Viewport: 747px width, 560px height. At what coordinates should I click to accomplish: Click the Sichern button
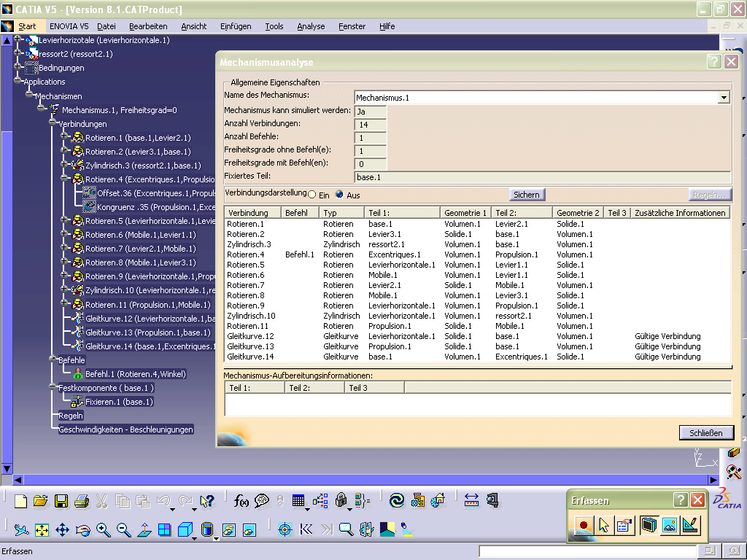click(527, 195)
